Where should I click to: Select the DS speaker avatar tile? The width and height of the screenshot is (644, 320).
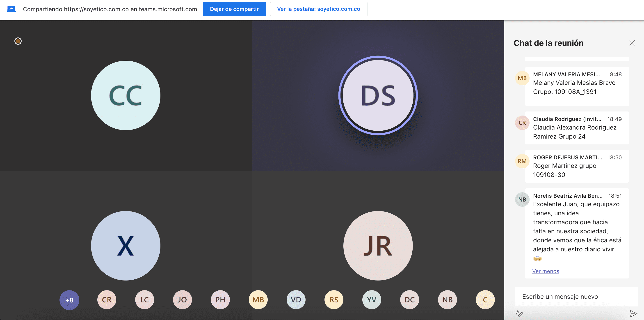point(378,95)
